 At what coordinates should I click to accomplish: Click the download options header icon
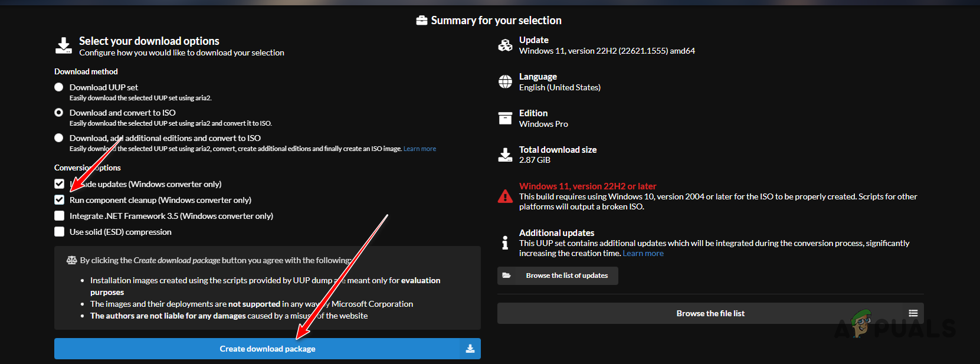point(63,46)
